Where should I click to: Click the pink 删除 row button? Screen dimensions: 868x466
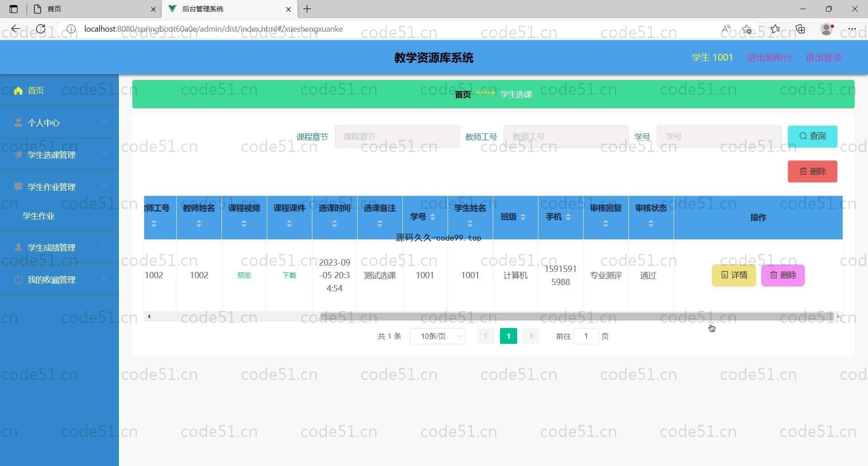point(783,275)
